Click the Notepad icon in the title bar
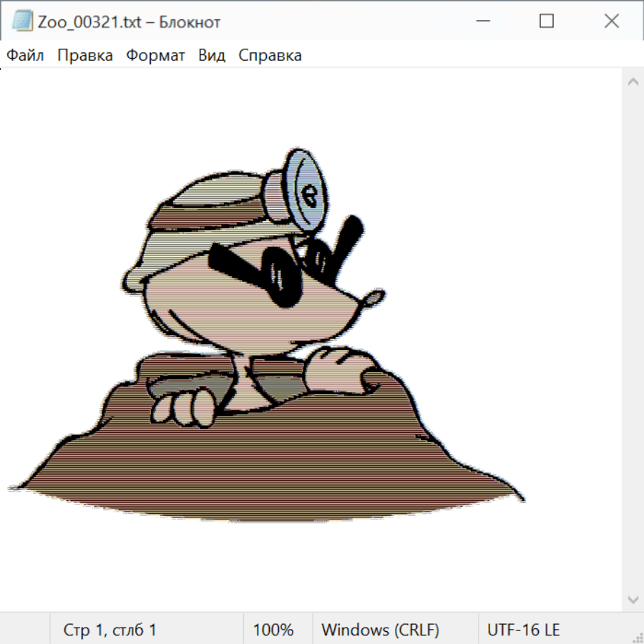Screen dimensions: 644x644 point(22,21)
